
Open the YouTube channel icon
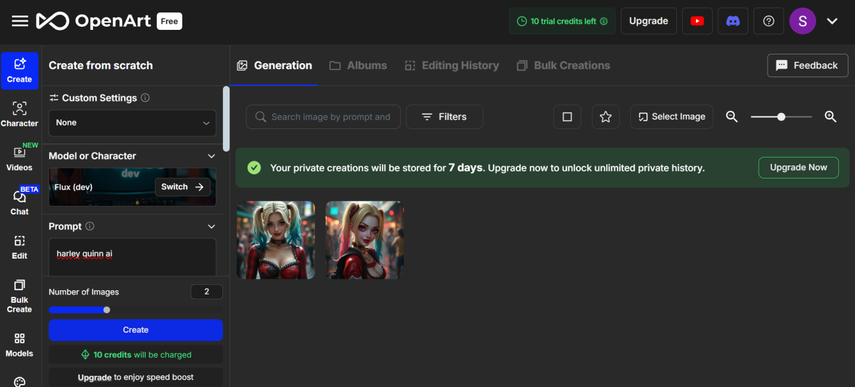(x=697, y=21)
